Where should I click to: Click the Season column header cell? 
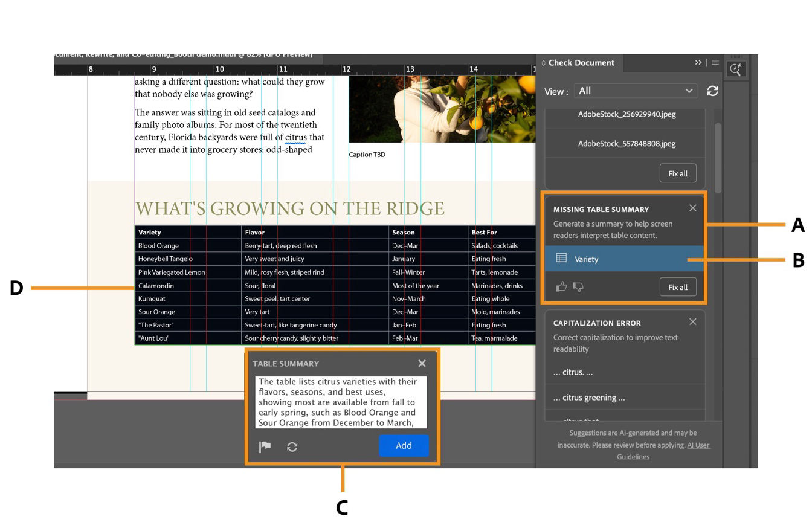click(428, 232)
